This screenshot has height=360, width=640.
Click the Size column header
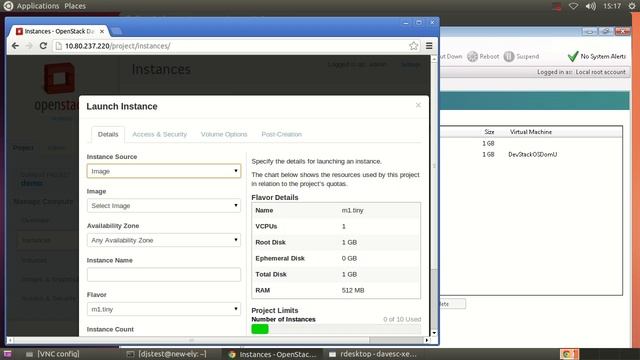coord(489,132)
